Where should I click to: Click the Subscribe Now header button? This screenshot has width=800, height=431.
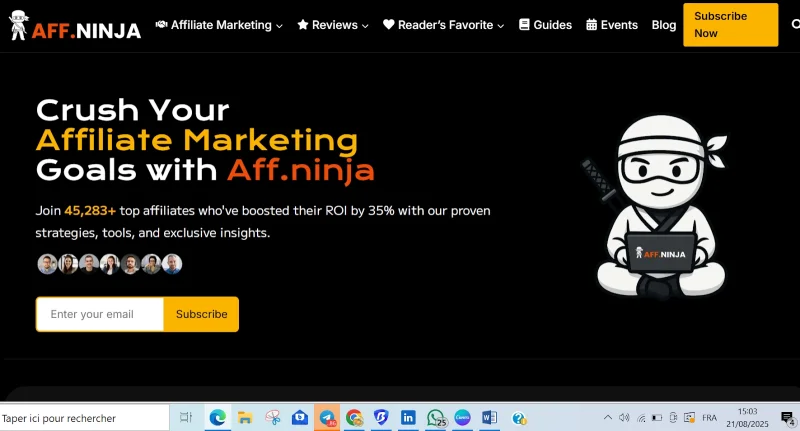(731, 25)
